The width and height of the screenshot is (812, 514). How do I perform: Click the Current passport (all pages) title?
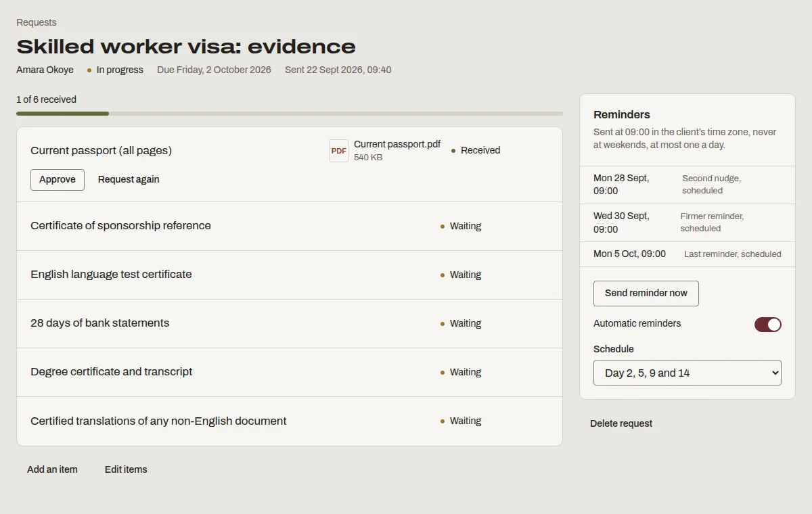pos(101,151)
